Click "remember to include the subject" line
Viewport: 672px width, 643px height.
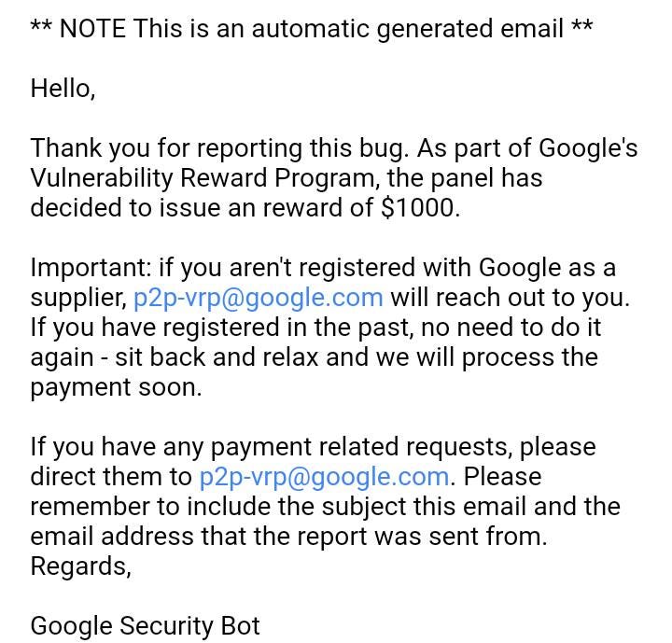click(x=218, y=507)
